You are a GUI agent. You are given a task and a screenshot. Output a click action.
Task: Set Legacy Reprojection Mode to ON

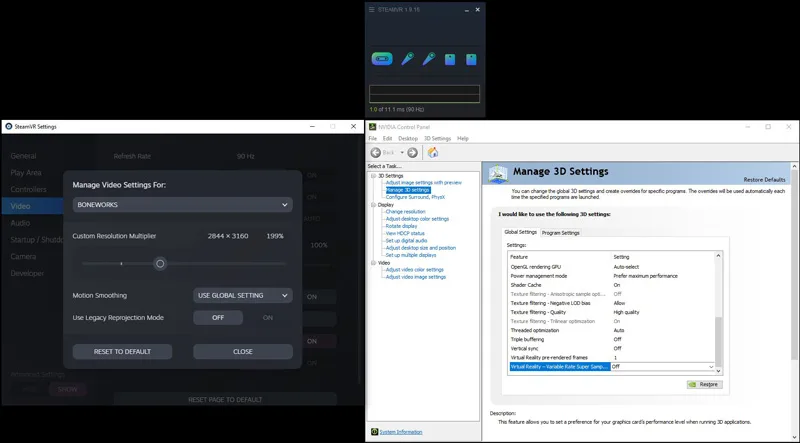tap(268, 317)
